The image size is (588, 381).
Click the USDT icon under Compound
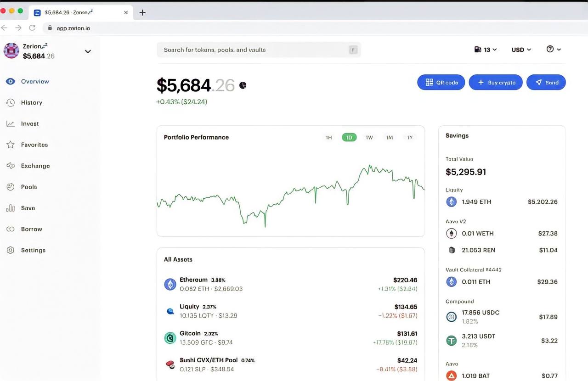point(452,341)
